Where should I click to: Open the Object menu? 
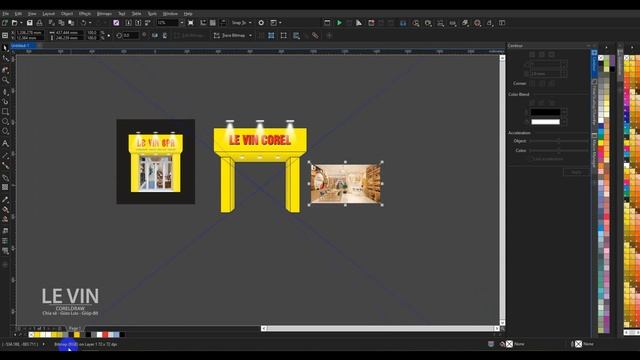tap(67, 13)
